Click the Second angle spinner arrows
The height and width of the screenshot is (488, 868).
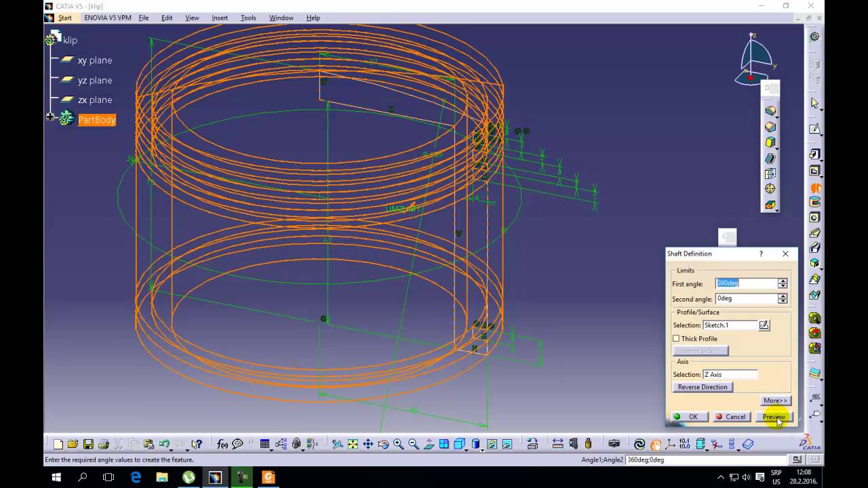click(783, 299)
